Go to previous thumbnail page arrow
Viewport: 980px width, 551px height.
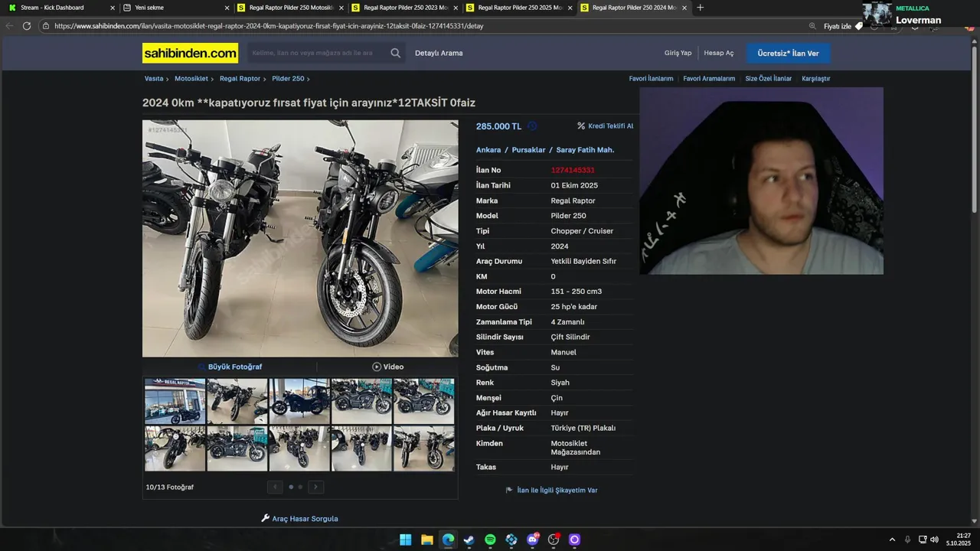(x=275, y=487)
